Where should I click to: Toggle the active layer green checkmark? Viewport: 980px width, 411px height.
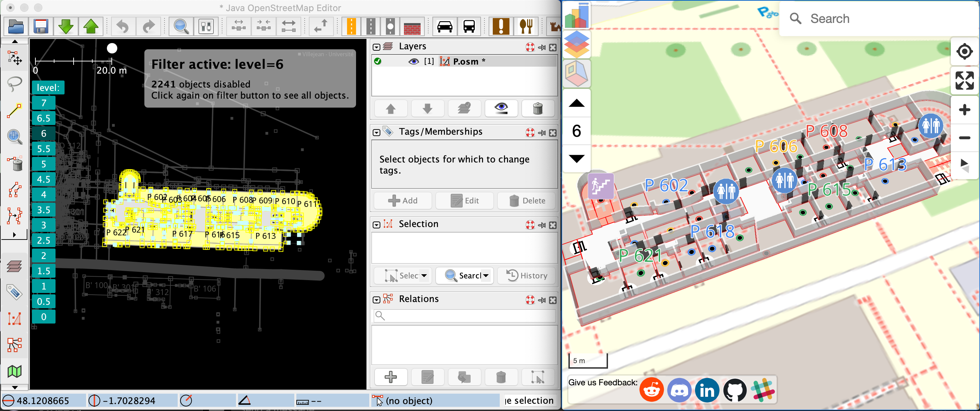[x=378, y=61]
